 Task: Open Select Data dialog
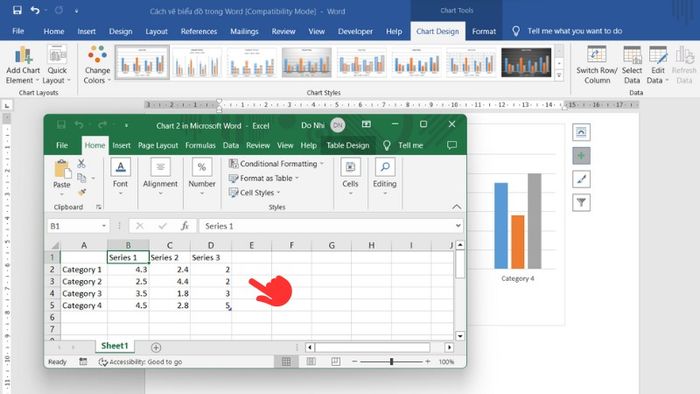[x=632, y=65]
